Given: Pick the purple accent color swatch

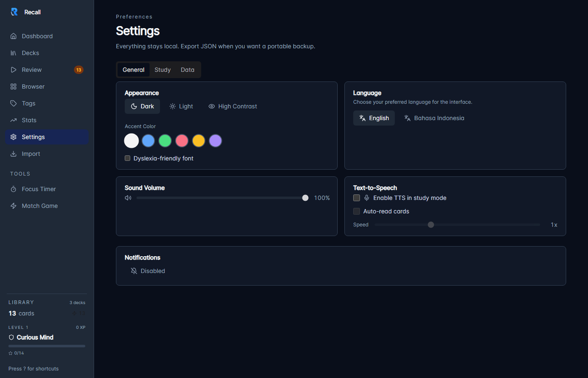Looking at the screenshot, I should coord(215,141).
